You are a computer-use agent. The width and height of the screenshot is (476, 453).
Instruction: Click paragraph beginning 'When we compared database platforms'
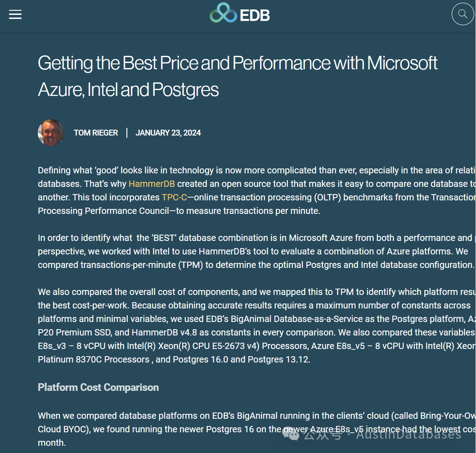pos(256,429)
